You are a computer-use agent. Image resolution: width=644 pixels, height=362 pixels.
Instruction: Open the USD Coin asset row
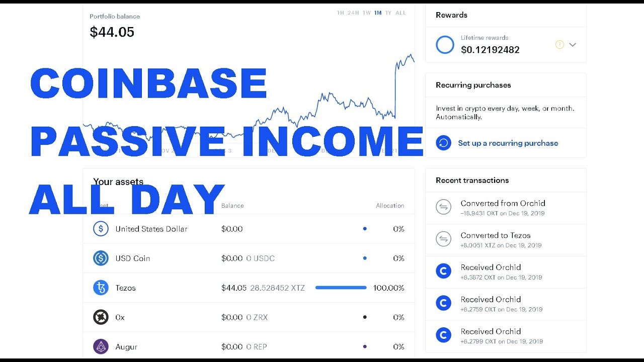(x=249, y=258)
